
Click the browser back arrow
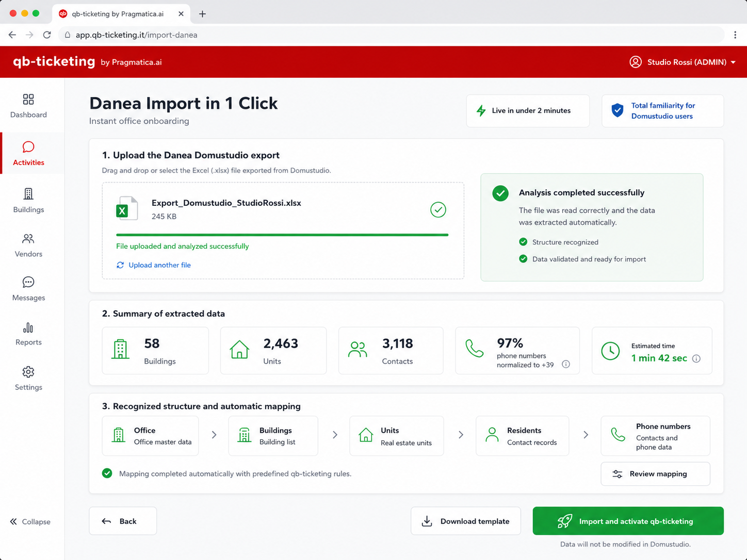[x=12, y=35]
